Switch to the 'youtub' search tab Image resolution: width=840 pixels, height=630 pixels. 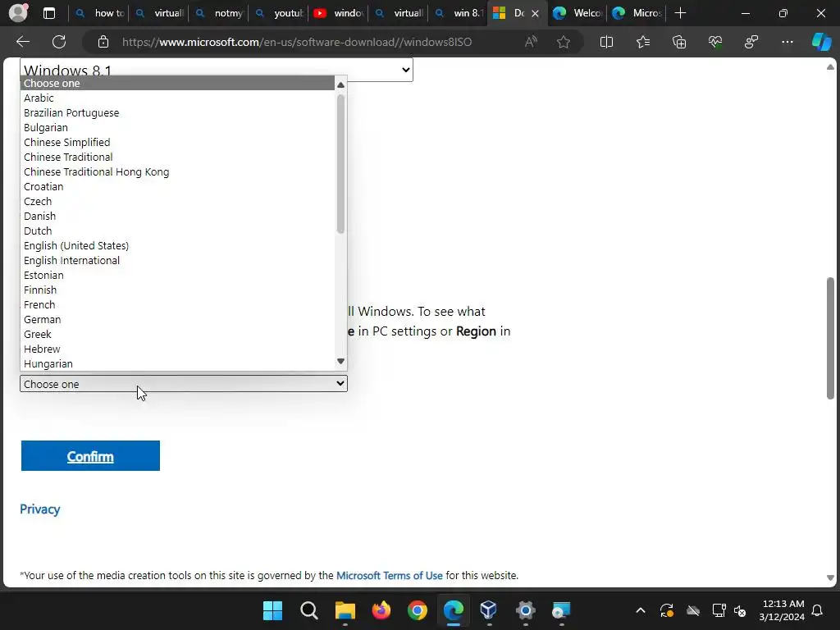(x=279, y=13)
